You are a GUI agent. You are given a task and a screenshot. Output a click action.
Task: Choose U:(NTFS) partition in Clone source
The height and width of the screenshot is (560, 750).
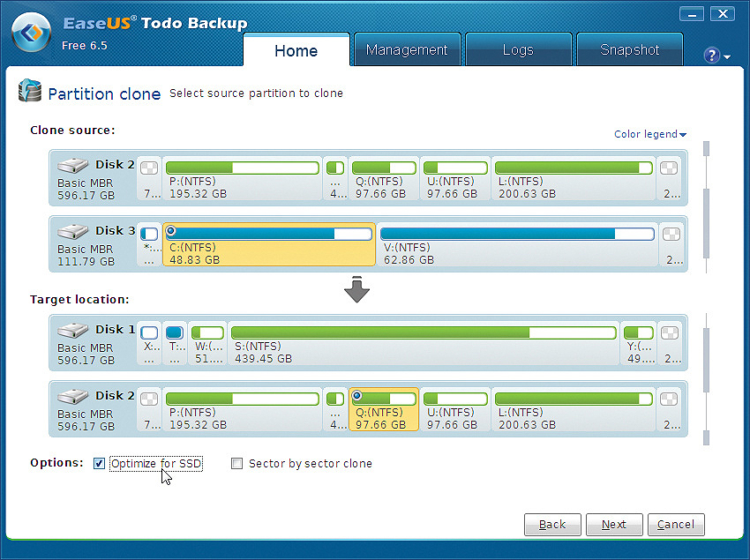point(455,178)
